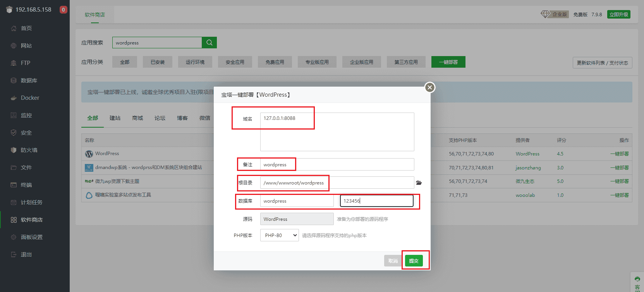
Task: Click the green search magnifier button
Action: pyautogui.click(x=210, y=43)
